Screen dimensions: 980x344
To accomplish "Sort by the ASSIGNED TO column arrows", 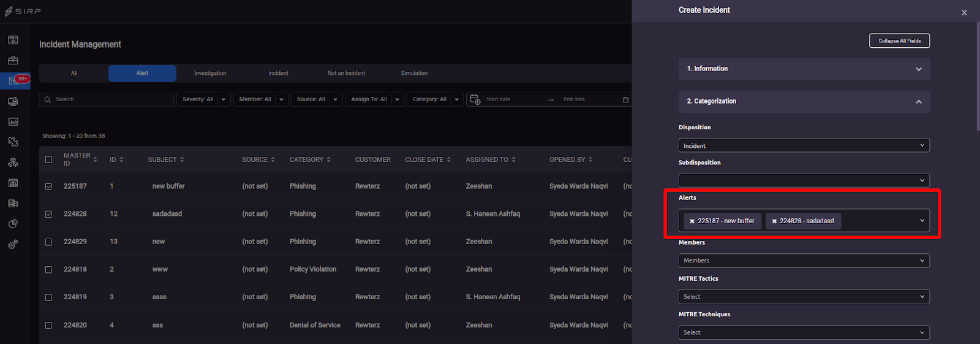I will pos(513,159).
